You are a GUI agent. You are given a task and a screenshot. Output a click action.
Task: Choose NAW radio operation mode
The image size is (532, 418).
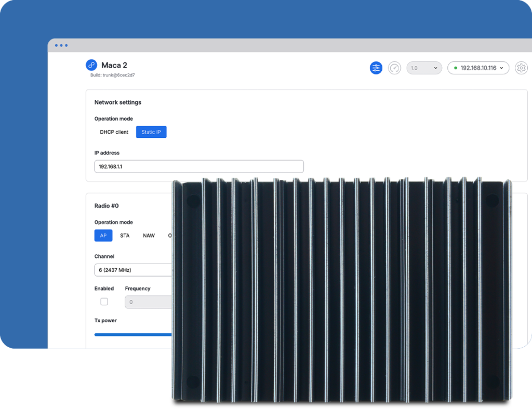(149, 236)
